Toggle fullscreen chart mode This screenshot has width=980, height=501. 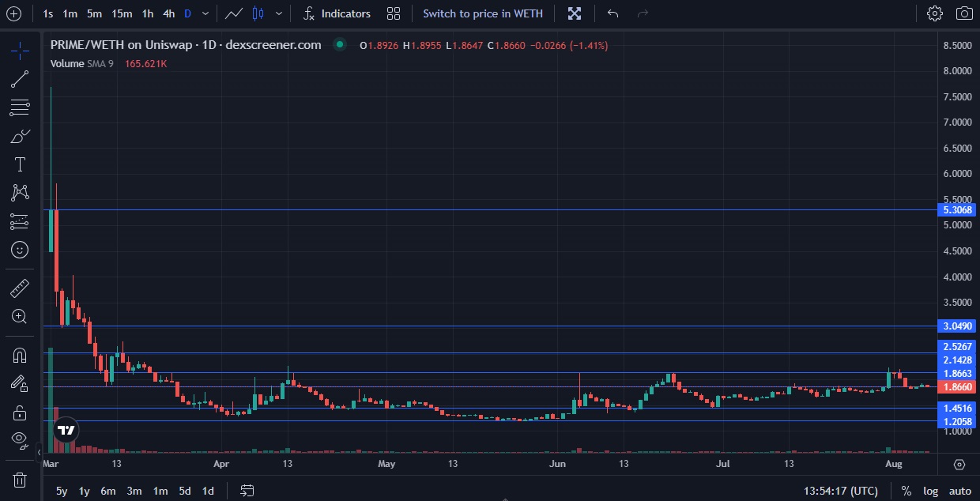575,13
